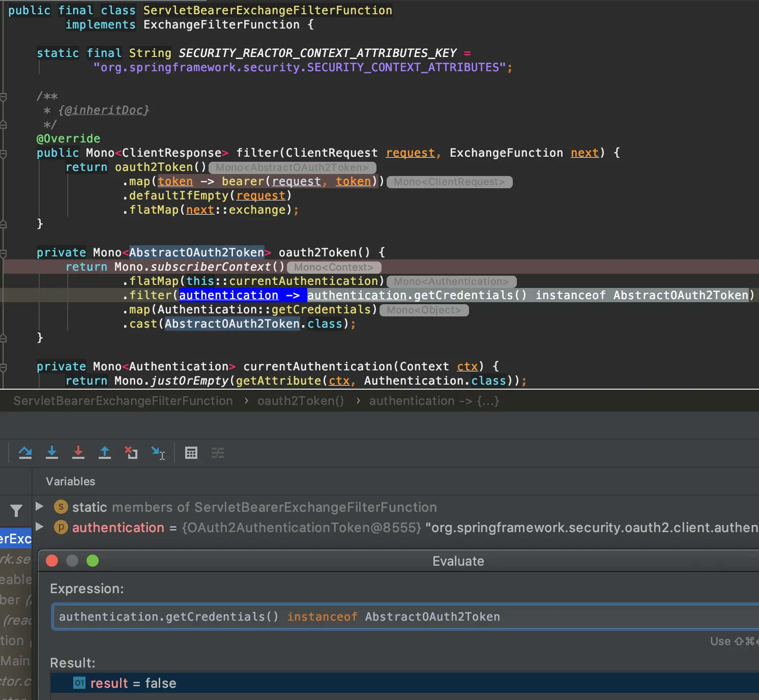Expand the authentication variable node
Screen dimensions: 759x700
[40, 527]
